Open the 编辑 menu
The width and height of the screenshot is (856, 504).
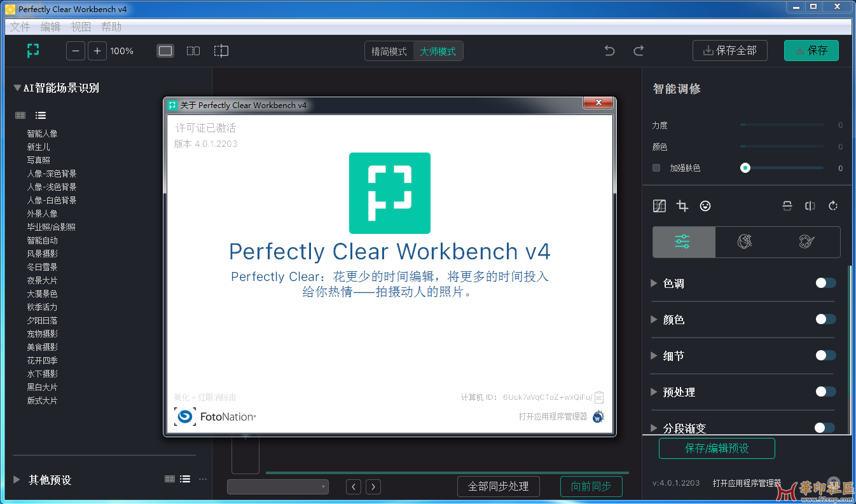click(50, 27)
